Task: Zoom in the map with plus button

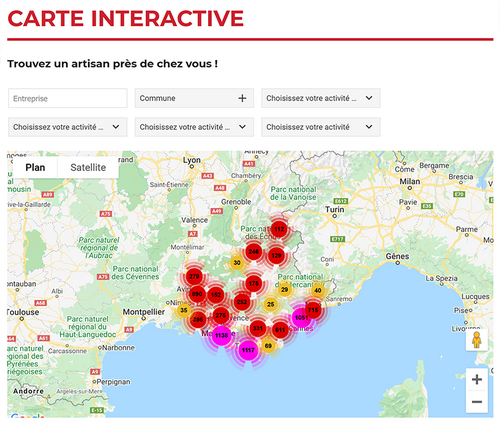Action: (477, 379)
